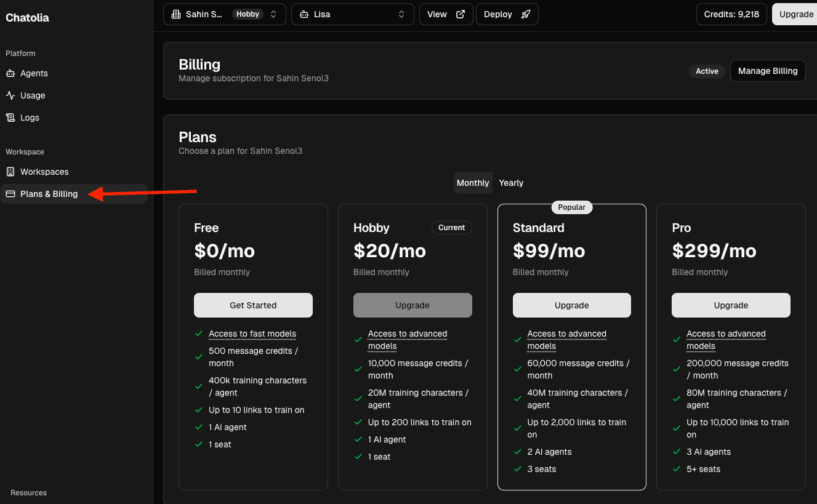This screenshot has width=817, height=504.
Task: Click the Chatolia logo
Action: (27, 18)
